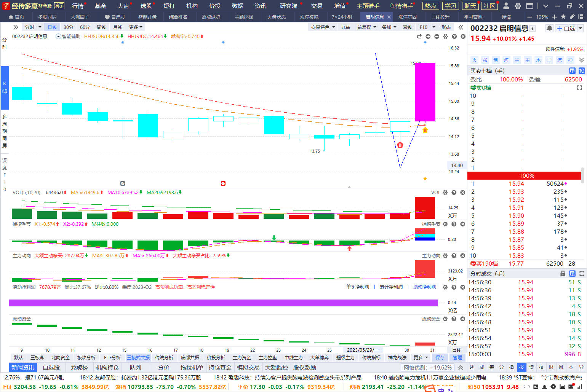
Task: Open the 选股 menu
Action: click(146, 6)
